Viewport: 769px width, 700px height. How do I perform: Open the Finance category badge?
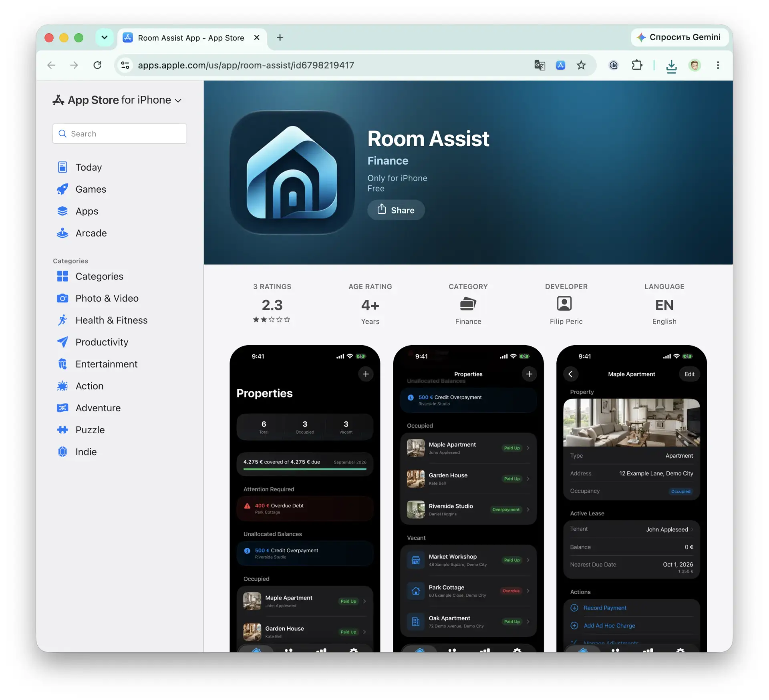(468, 304)
